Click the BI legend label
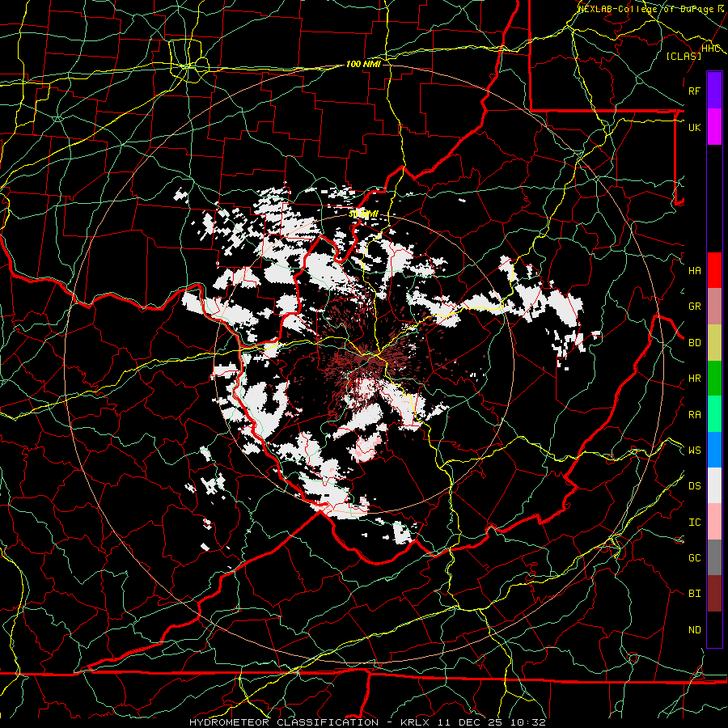 [695, 594]
